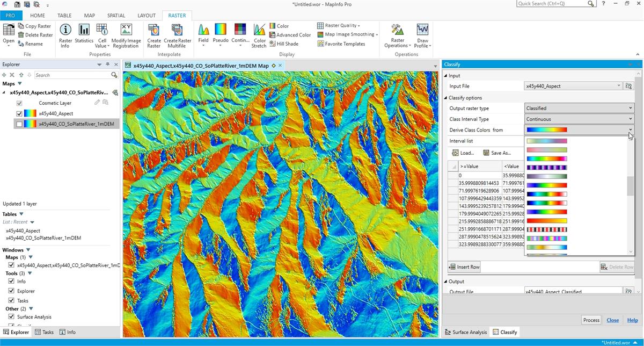
Task: Switch to LAYOUT ribbon tab
Action: pos(146,16)
